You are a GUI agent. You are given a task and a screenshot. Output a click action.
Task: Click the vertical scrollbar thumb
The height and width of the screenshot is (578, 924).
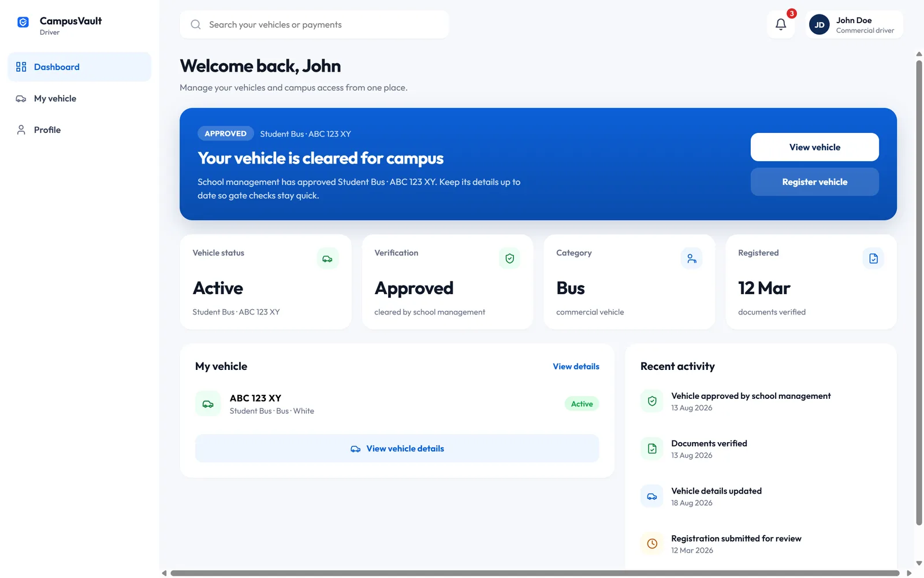919,293
